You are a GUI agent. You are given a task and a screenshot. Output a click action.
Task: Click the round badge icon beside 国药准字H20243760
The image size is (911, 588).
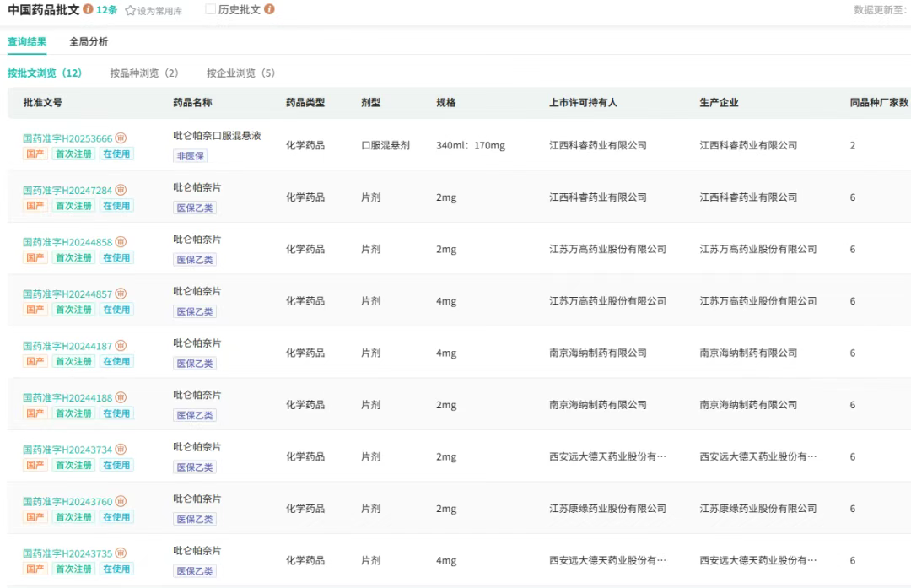point(121,501)
